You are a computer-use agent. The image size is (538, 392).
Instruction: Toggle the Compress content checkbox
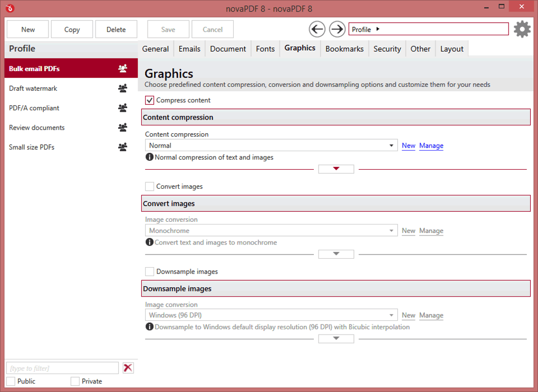149,100
